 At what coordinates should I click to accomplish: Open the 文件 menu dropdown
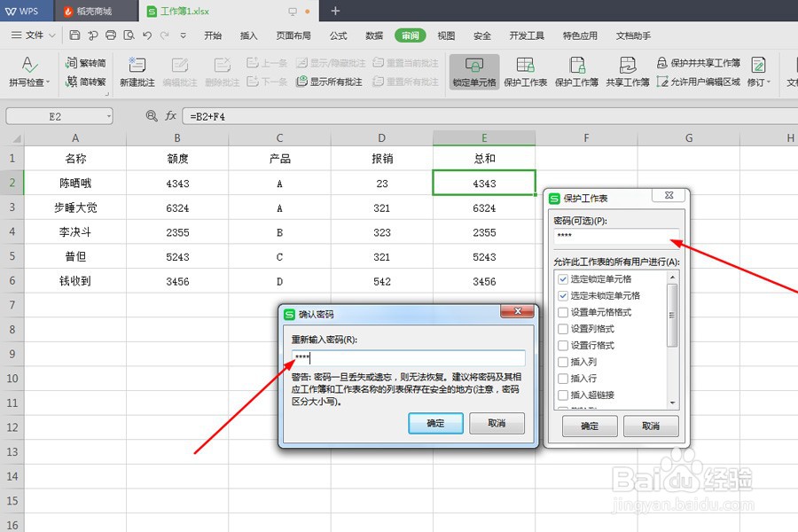(x=33, y=35)
